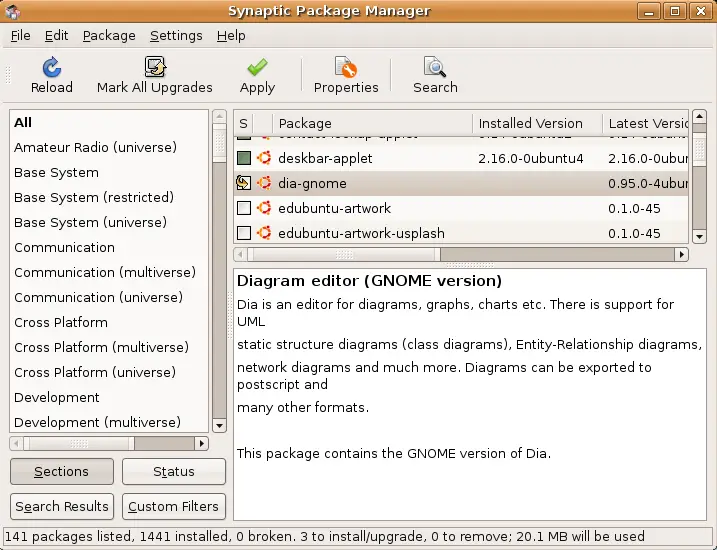Toggle the edubuntu-artwork status checkbox

click(244, 208)
